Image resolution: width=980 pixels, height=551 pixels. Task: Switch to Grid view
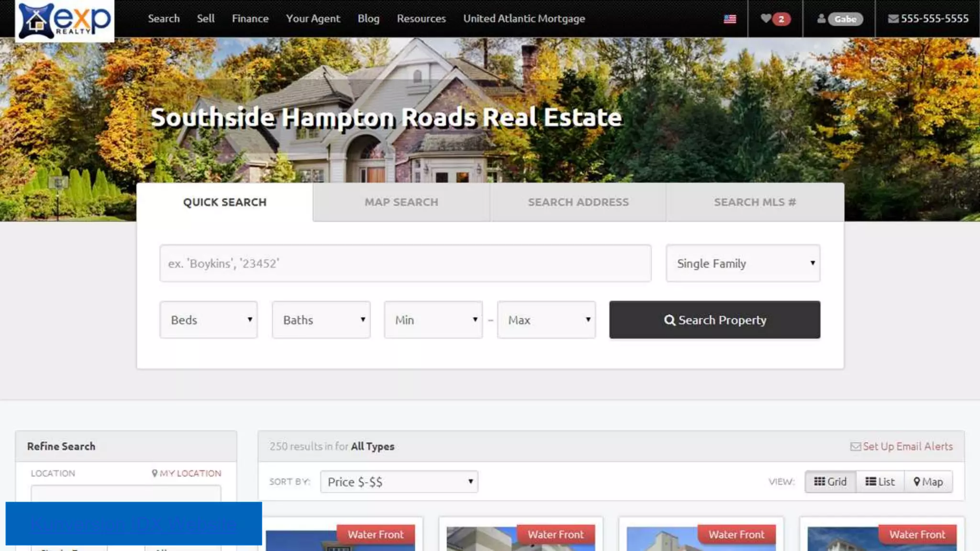click(x=830, y=482)
